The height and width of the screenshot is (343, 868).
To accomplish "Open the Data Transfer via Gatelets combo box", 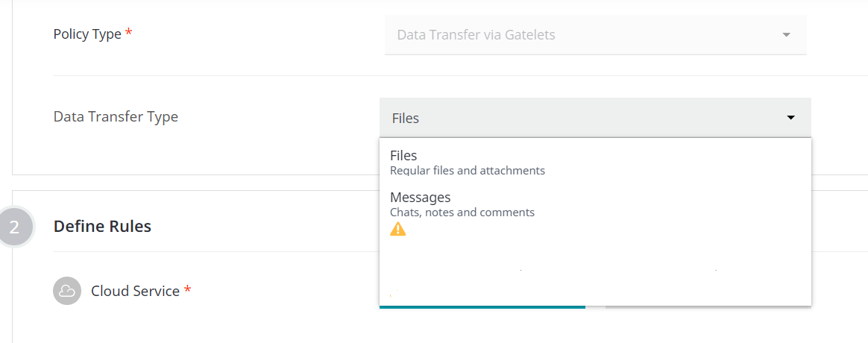I will coord(582,35).
